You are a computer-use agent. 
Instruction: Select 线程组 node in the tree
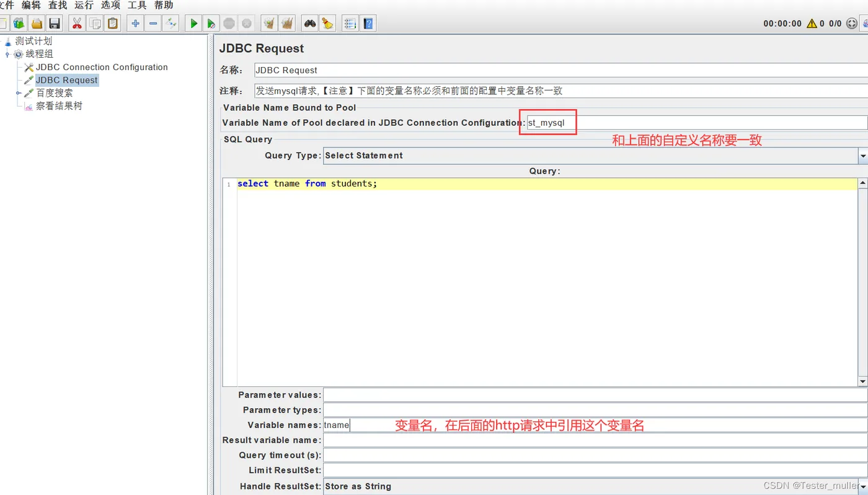(x=40, y=54)
